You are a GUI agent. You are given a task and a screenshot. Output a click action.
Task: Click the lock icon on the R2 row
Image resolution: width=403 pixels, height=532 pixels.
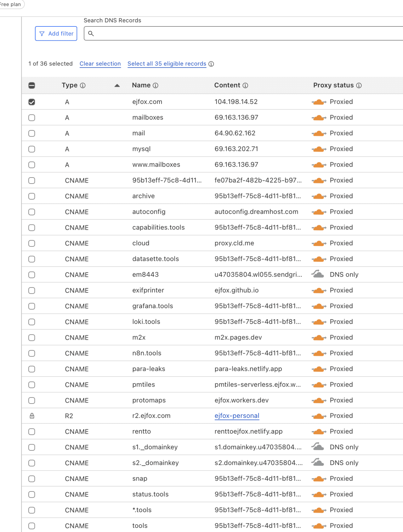(x=32, y=416)
